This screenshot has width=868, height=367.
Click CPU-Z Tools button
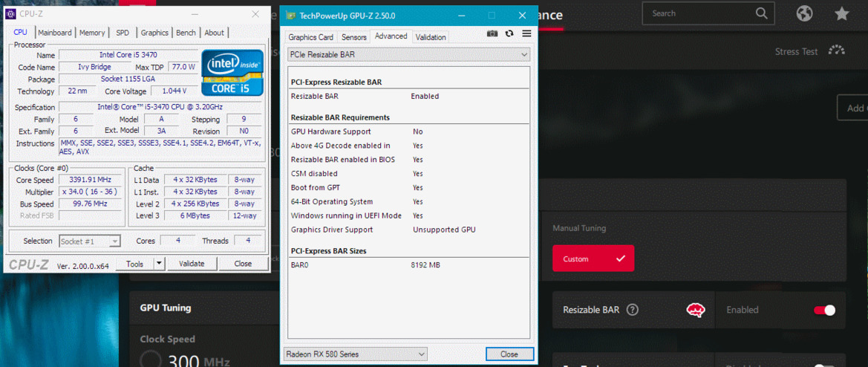(134, 264)
